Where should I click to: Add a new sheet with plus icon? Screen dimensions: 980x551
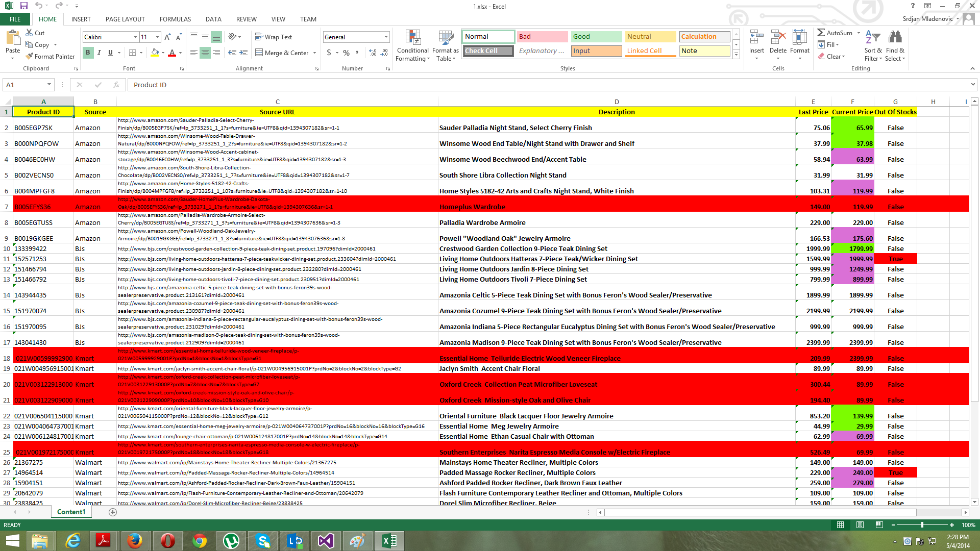point(113,512)
